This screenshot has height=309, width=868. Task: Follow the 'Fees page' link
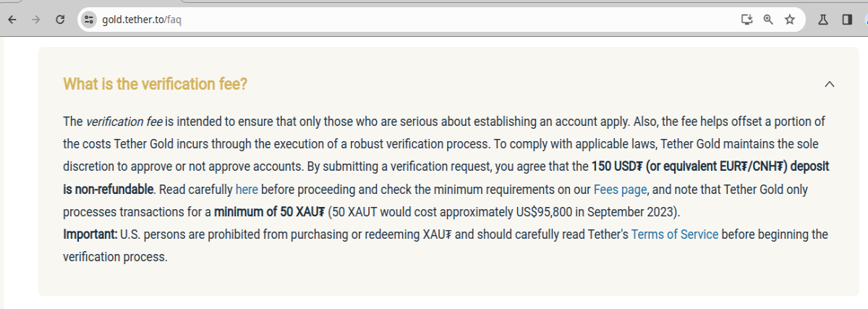pyautogui.click(x=620, y=190)
